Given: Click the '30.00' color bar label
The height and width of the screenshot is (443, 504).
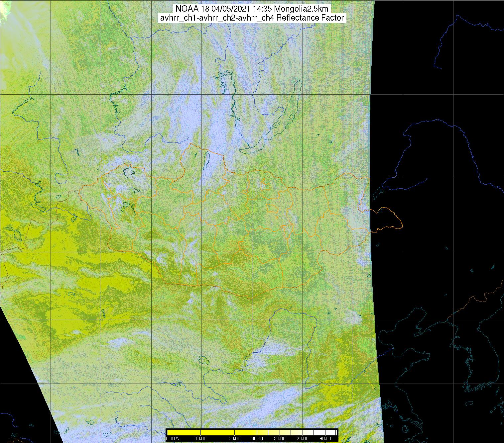Looking at the screenshot, I should [257, 439].
